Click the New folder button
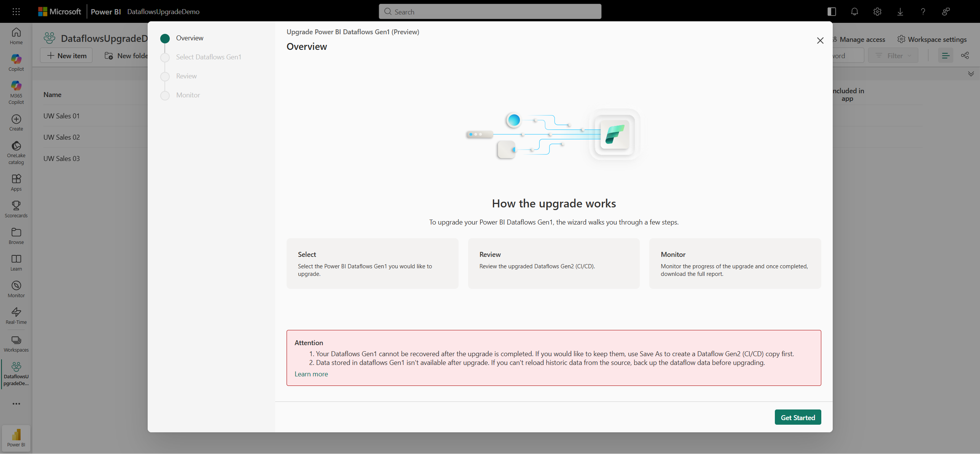This screenshot has width=980, height=454. pos(126,56)
